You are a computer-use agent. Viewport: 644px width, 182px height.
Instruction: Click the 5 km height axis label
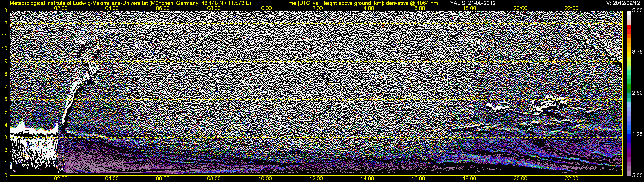click(x=6, y=112)
